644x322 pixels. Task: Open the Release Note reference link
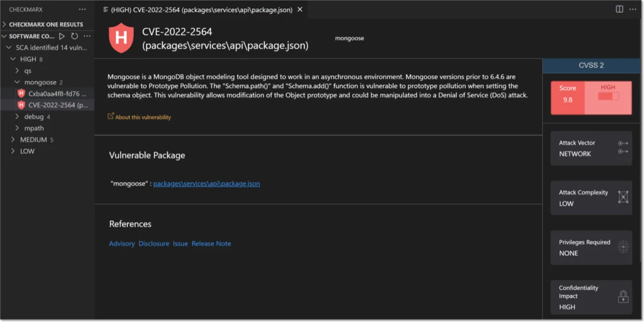(x=211, y=243)
